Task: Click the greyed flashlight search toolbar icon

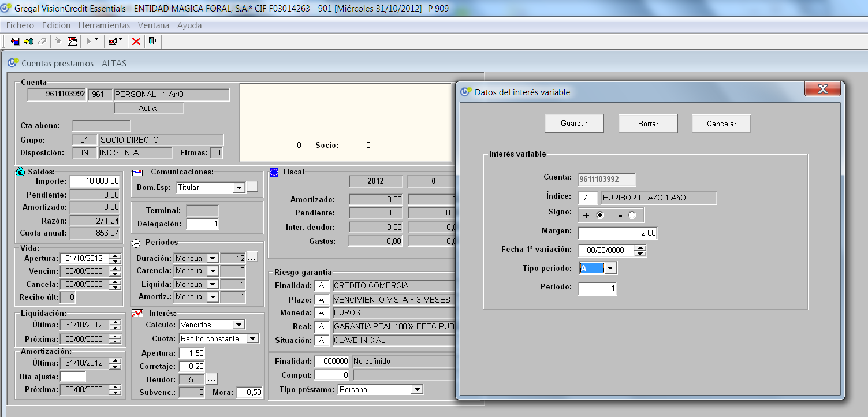Action: [58, 41]
